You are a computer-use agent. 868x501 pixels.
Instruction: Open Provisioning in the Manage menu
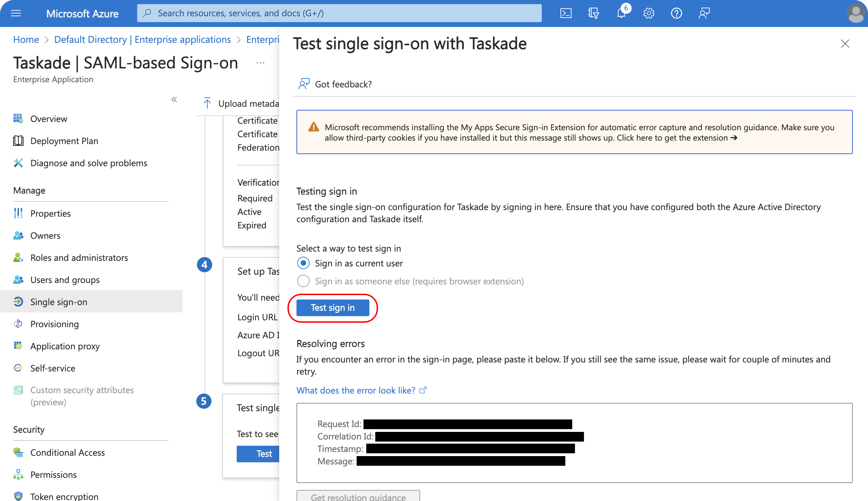55,324
